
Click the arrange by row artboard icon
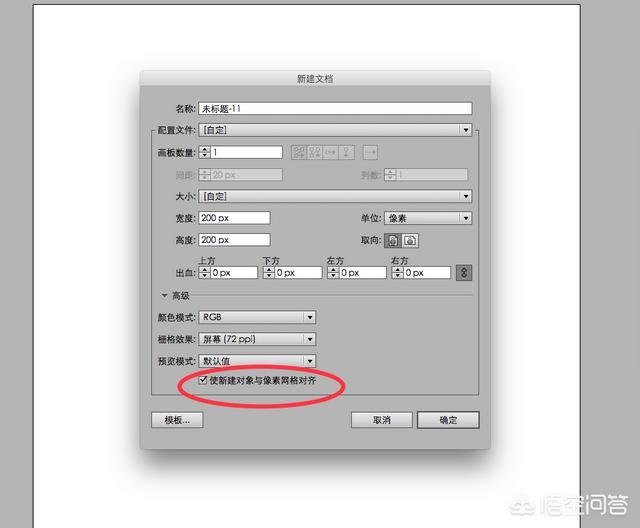[331, 153]
